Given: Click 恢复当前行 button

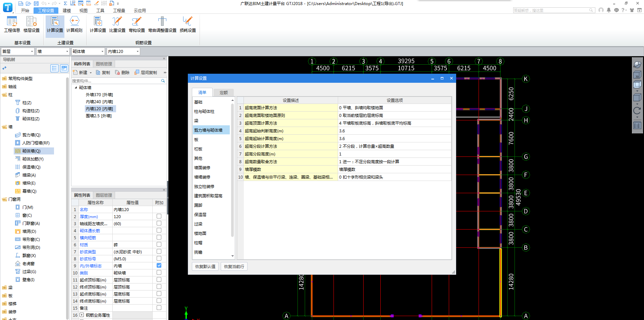Looking at the screenshot, I should point(234,266).
